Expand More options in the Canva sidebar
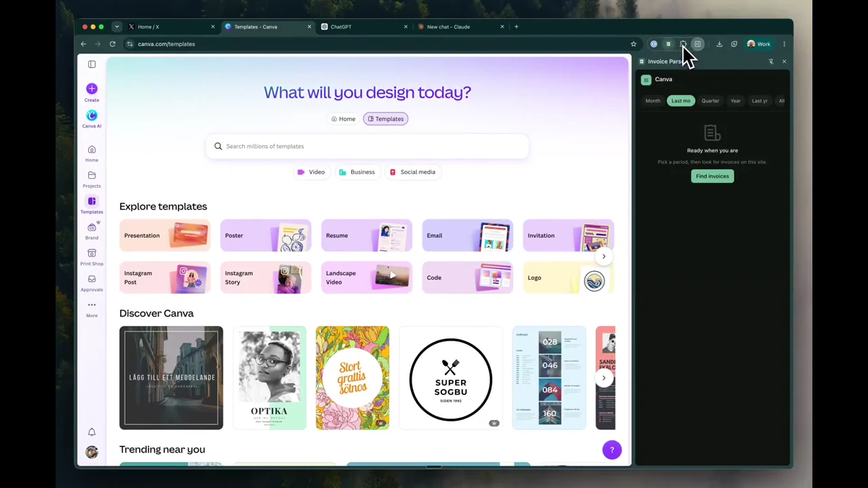 coord(92,308)
